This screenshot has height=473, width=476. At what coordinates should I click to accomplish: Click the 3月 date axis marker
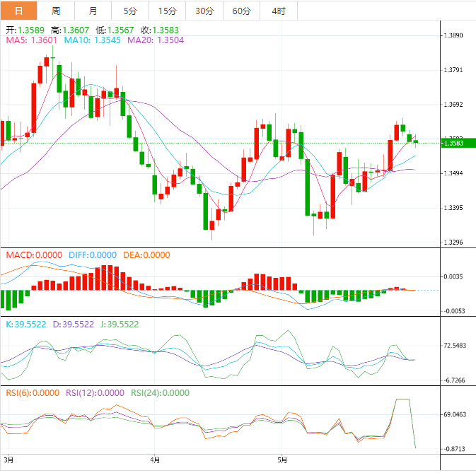click(x=8, y=460)
